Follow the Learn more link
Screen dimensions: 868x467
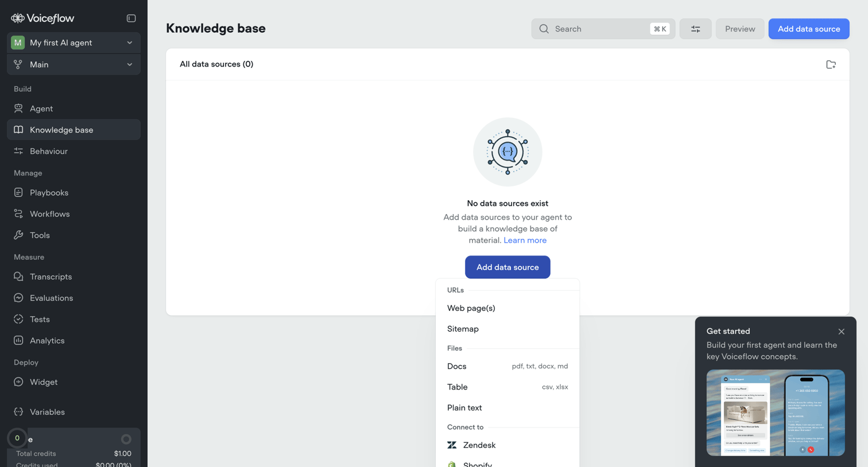[525, 240]
